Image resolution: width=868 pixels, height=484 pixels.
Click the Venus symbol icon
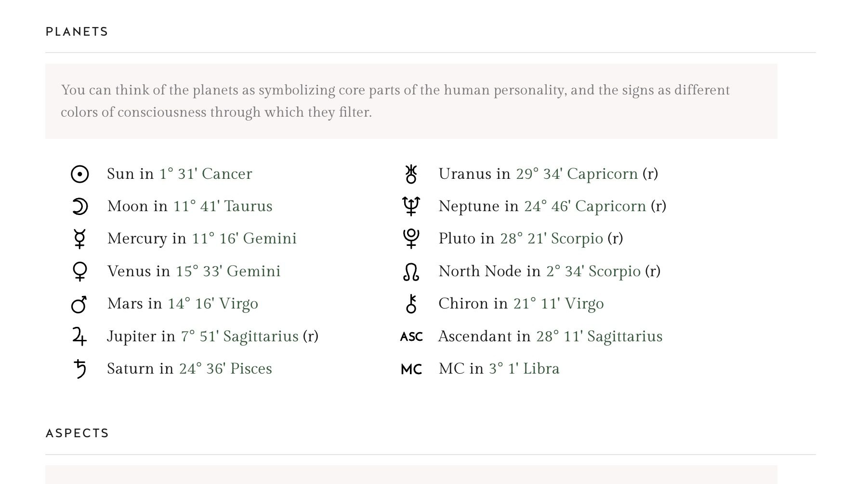pyautogui.click(x=79, y=271)
